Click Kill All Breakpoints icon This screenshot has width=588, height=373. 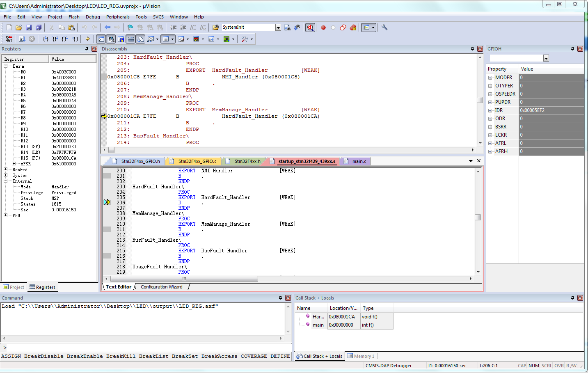[353, 27]
